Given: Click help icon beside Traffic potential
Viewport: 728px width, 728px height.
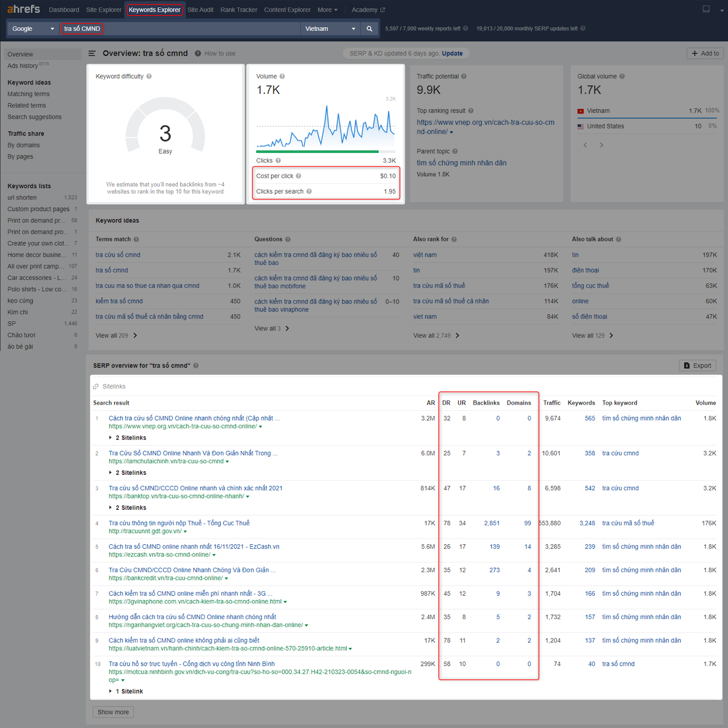Looking at the screenshot, I should click(464, 76).
